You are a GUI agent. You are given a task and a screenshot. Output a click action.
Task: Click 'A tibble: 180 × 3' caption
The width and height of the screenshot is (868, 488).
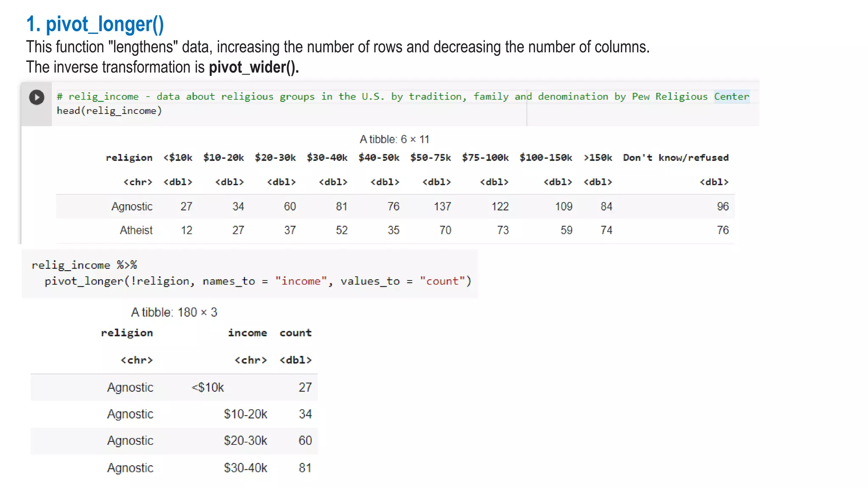coord(174,312)
